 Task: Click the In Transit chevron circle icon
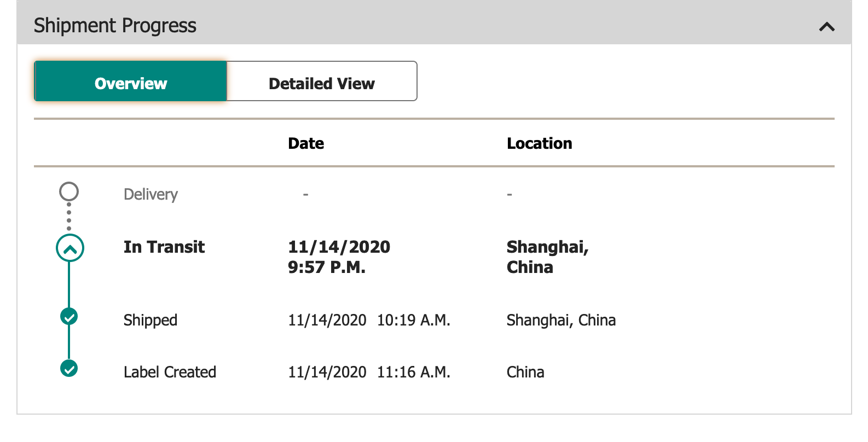coord(70,248)
